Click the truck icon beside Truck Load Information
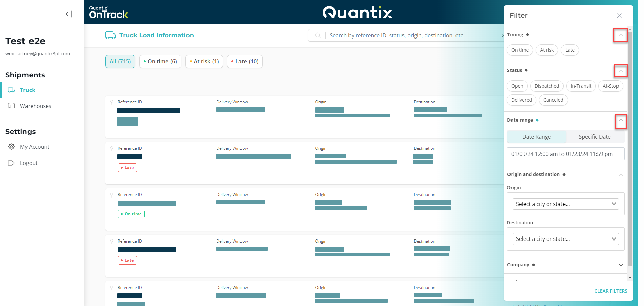Image resolution: width=644 pixels, height=306 pixels. pyautogui.click(x=110, y=35)
